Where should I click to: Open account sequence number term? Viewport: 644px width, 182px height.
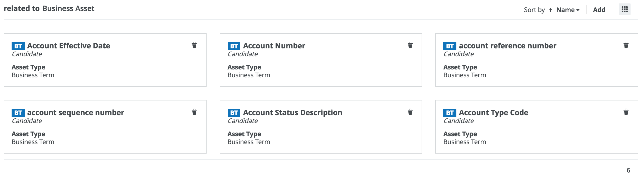[x=76, y=113]
